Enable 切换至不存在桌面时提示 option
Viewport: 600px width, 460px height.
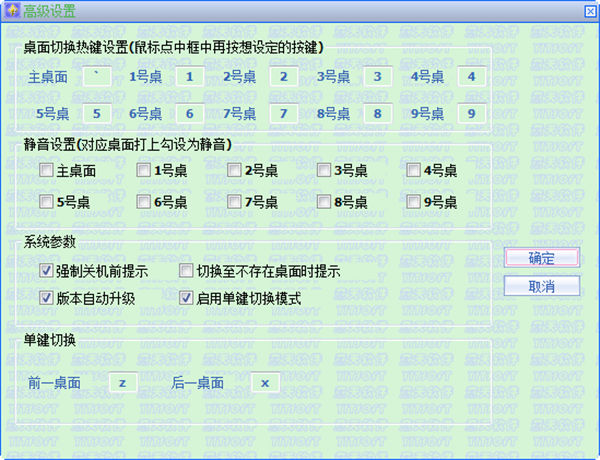pos(186,271)
